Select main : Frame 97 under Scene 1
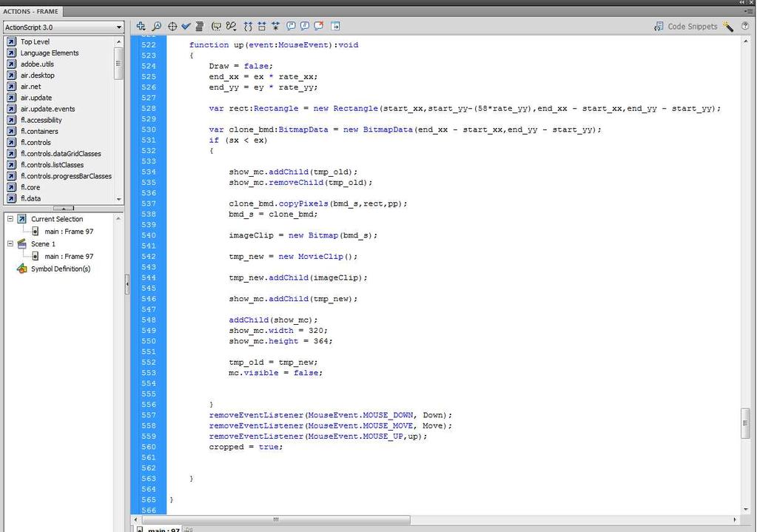 [69, 256]
